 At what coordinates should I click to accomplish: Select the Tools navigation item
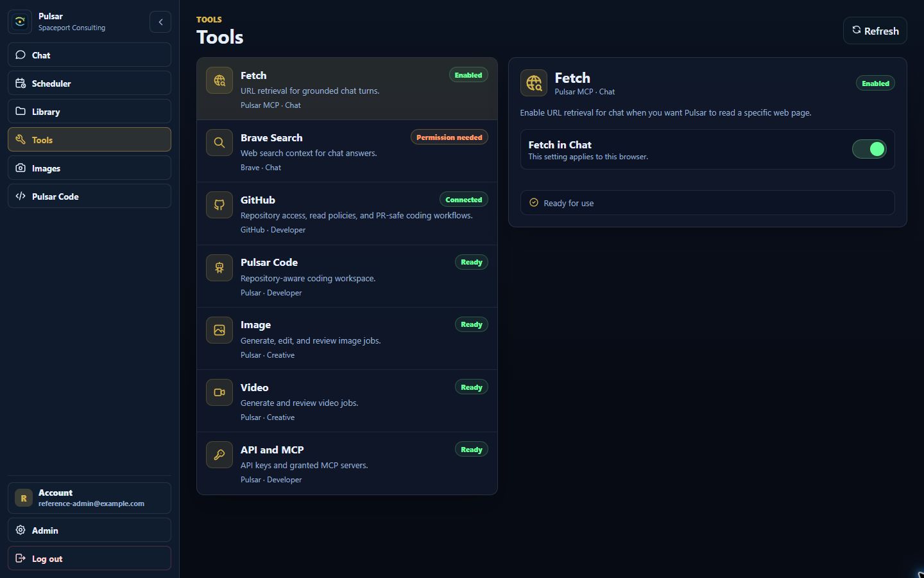point(89,139)
